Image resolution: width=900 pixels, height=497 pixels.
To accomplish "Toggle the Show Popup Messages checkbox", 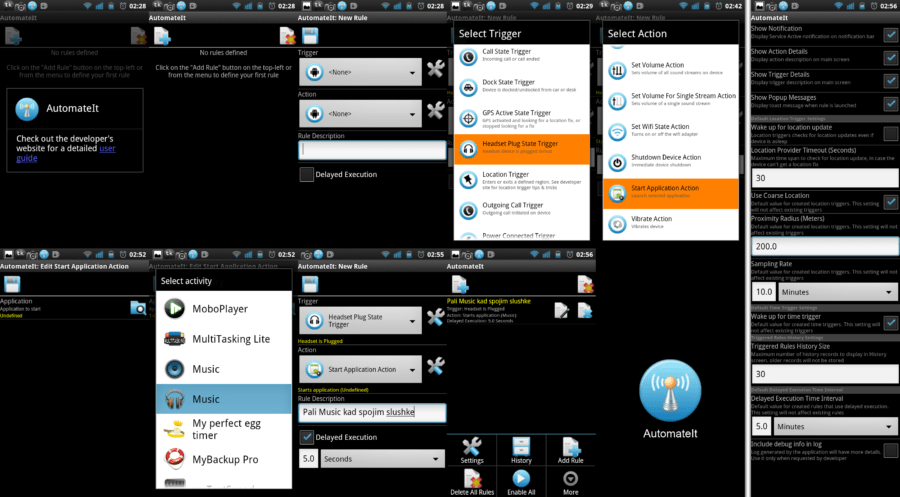I will point(891,104).
